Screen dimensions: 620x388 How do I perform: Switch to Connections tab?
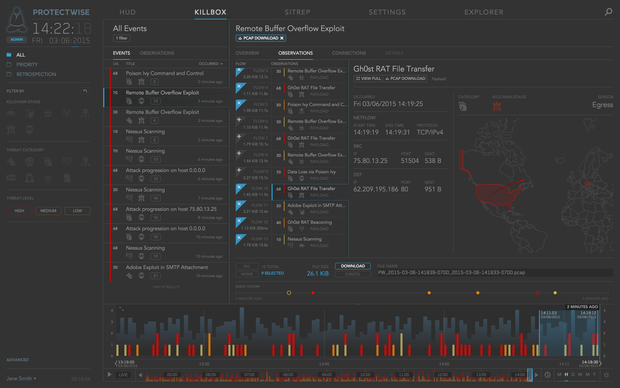coord(349,53)
